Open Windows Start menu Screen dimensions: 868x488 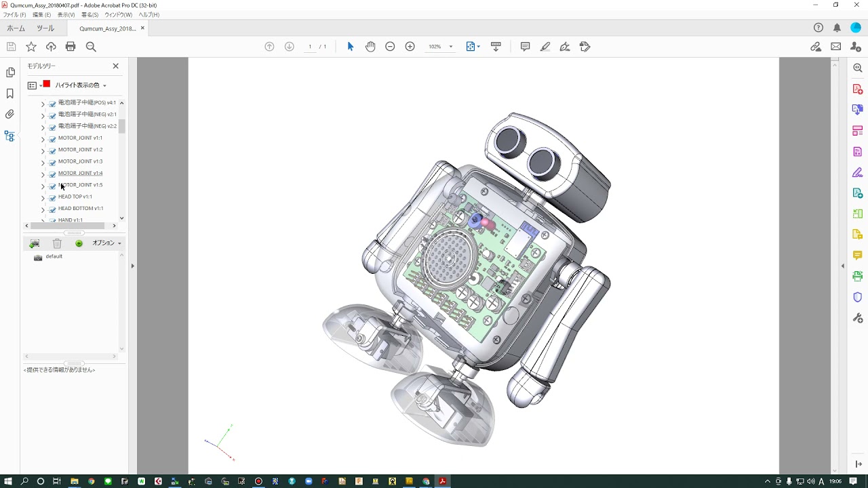(8, 481)
